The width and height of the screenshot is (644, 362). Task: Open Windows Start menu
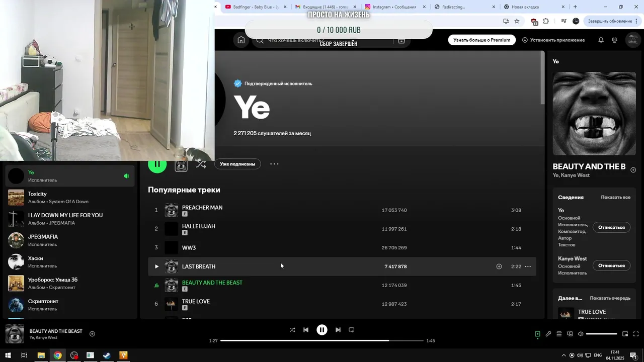(x=8, y=355)
